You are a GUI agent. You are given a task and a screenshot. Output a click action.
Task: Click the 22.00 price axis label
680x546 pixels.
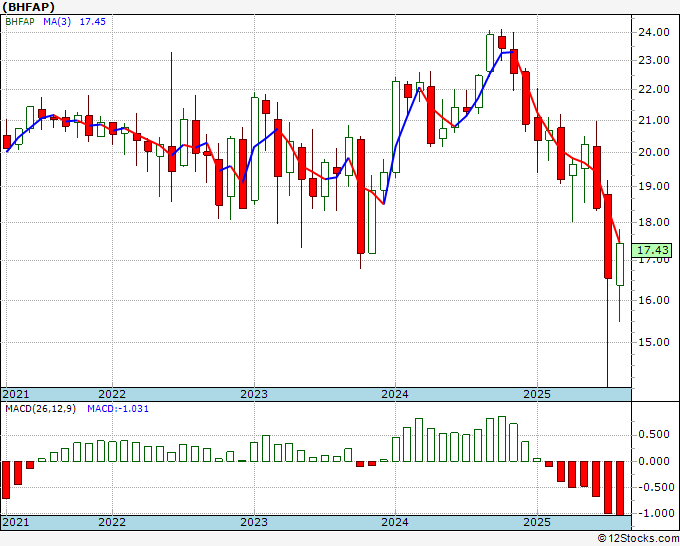click(x=653, y=90)
